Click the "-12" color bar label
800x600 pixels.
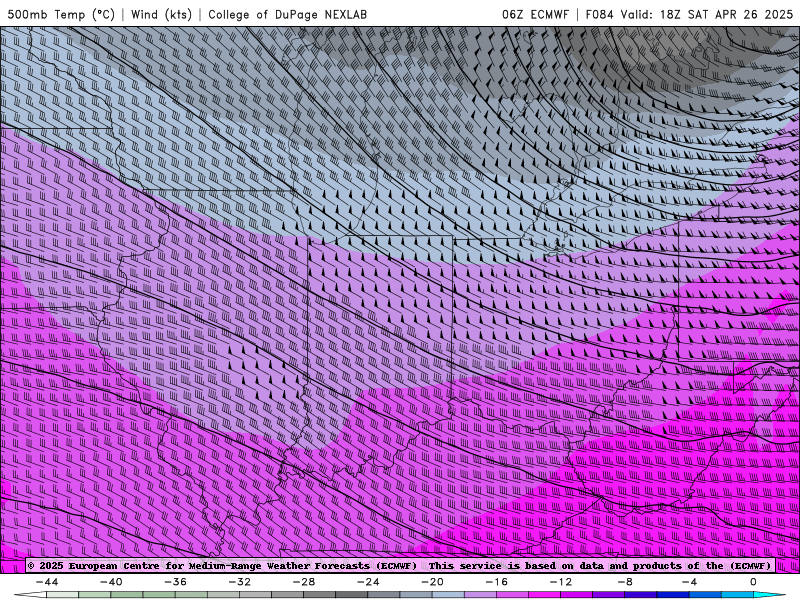tap(561, 582)
